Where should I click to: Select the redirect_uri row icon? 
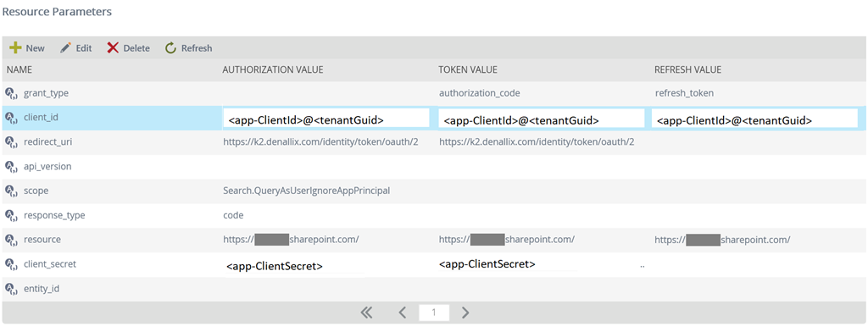[12, 142]
